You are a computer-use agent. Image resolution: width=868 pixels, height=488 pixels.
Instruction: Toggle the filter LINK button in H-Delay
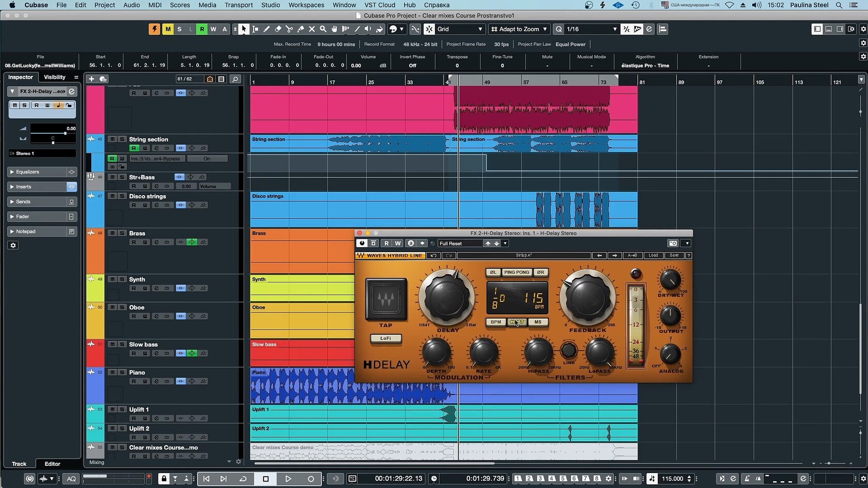click(569, 351)
